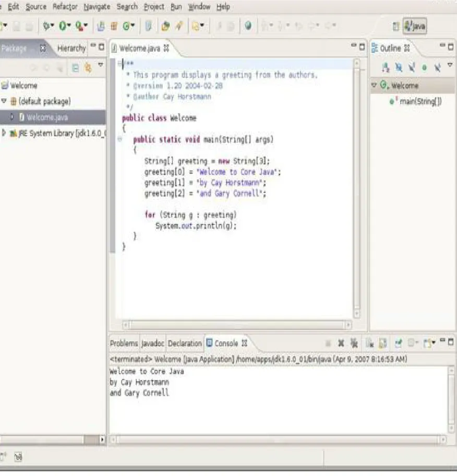This screenshot has width=457, height=476.
Task: Open the Help menu
Action: [x=223, y=7]
